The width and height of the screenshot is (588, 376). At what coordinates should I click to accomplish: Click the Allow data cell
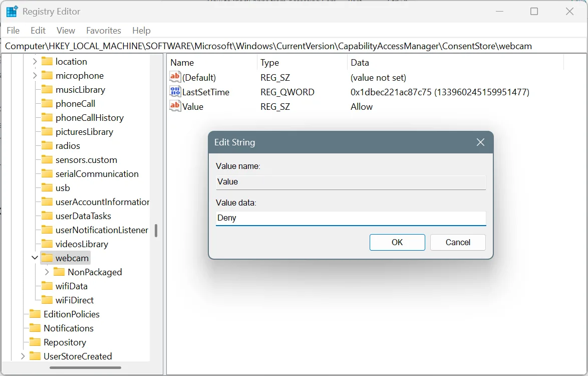click(362, 107)
